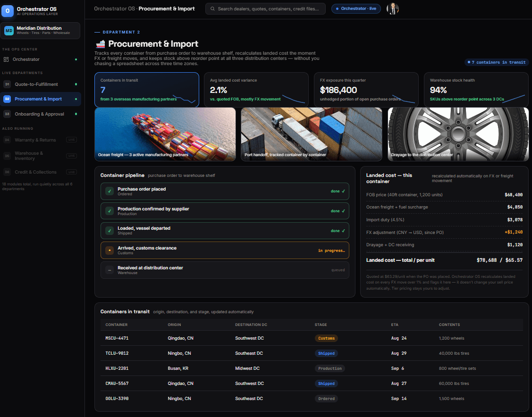532x417 pixels.
Task: Click the D3 Onboarding & Approval badge icon
Action: (7, 114)
